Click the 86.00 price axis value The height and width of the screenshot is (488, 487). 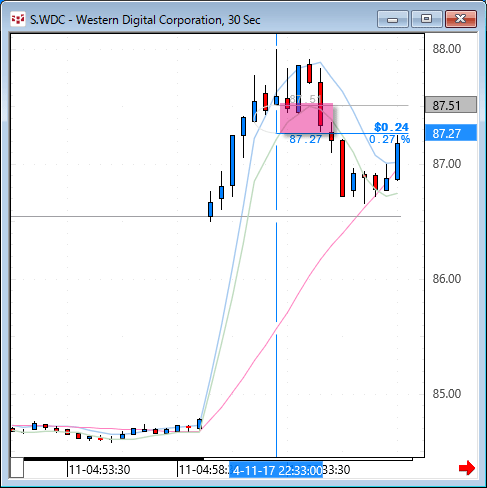pyautogui.click(x=447, y=279)
